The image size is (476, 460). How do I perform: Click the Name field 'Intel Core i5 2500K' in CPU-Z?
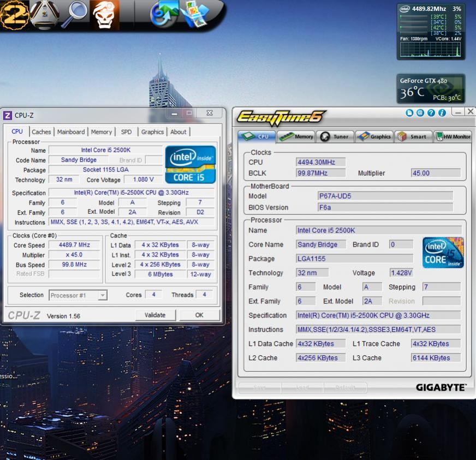[x=106, y=150]
